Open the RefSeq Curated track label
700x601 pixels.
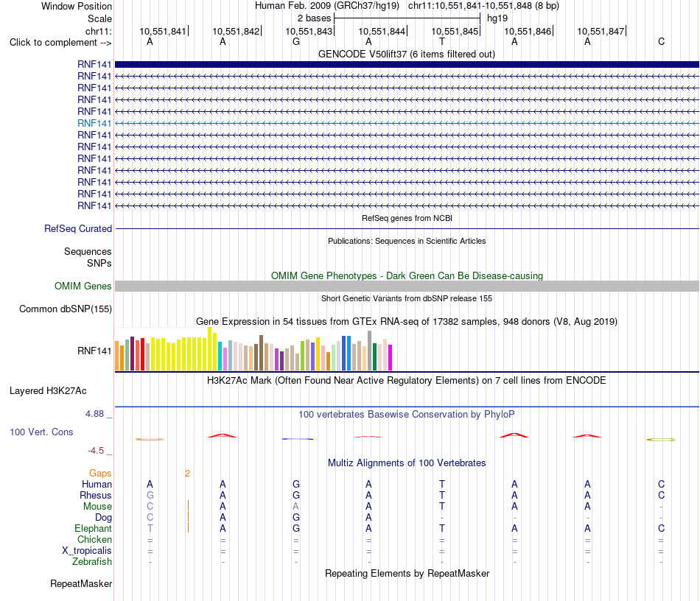pos(78,228)
